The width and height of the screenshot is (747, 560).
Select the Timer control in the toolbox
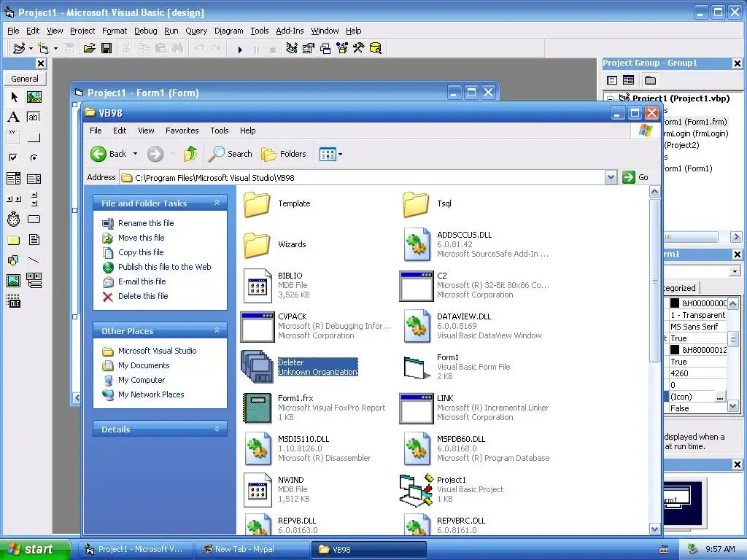[x=14, y=219]
